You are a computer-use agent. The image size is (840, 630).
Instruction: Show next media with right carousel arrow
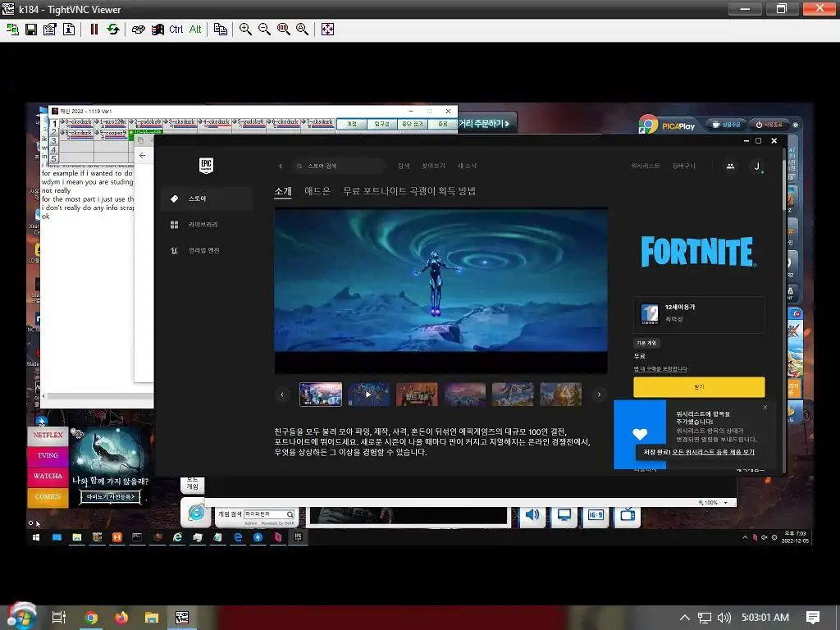(599, 395)
